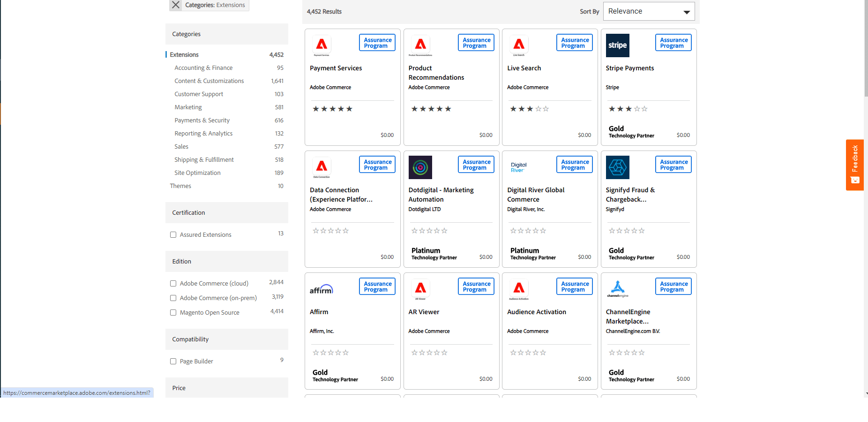Open Stripe Payments extension title
The width and height of the screenshot is (868, 422).
click(x=629, y=68)
